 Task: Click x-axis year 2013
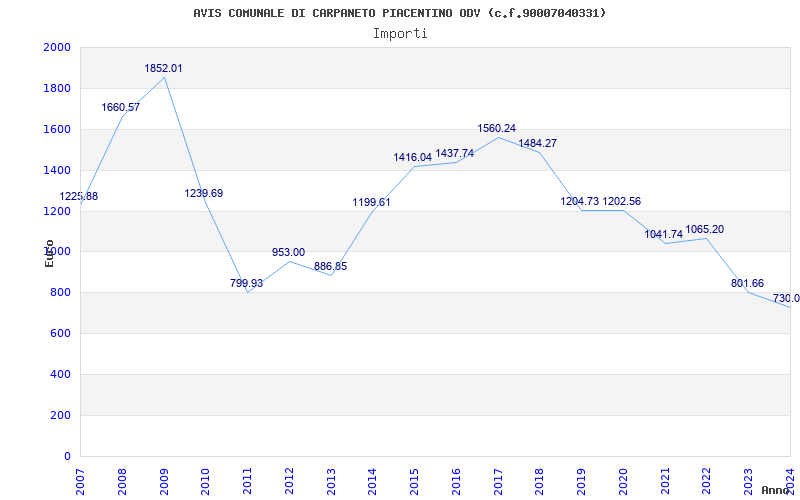pyautogui.click(x=331, y=481)
